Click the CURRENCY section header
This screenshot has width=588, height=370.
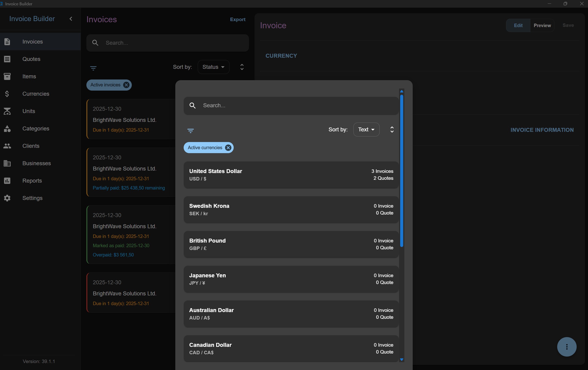click(x=281, y=56)
